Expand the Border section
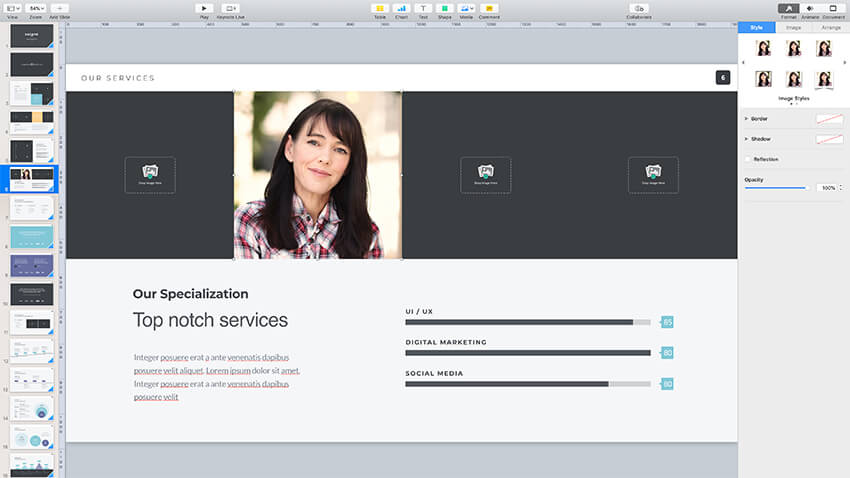Screen dimensions: 850x478 [746, 119]
